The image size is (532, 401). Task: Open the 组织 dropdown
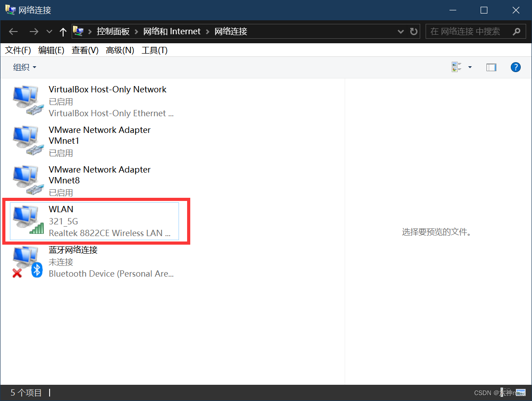pos(24,67)
